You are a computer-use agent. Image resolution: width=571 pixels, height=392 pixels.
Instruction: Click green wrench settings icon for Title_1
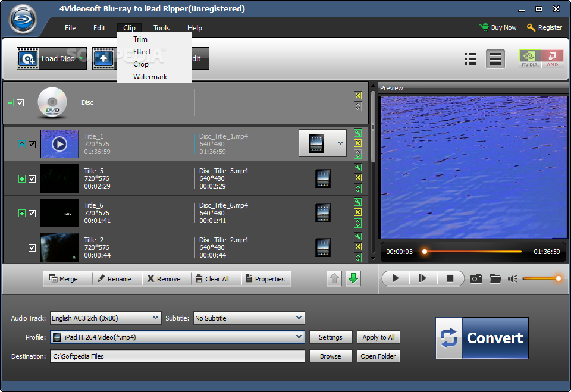pyautogui.click(x=357, y=133)
